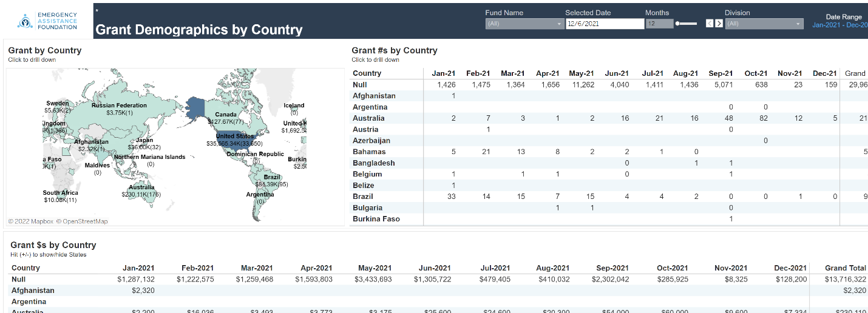Viewport: 868px width, 313px height.
Task: Select South Africa label on the map
Action: [60, 193]
